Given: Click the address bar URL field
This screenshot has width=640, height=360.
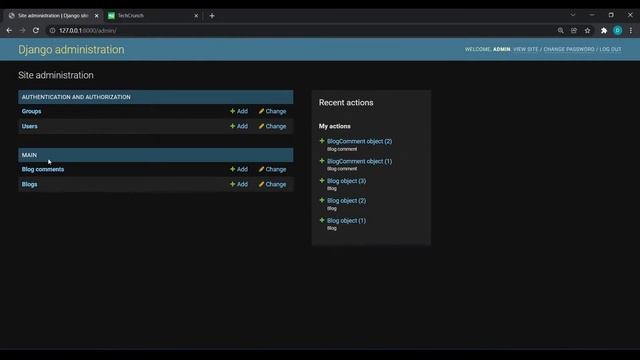Looking at the screenshot, I should tap(302, 31).
